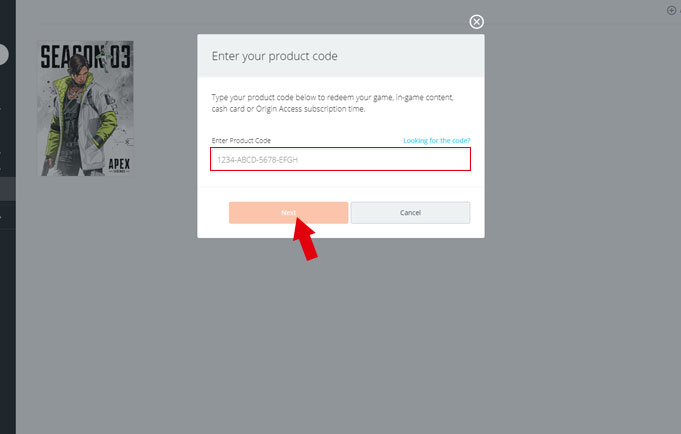Open the "Looking for the code?" link

pyautogui.click(x=436, y=141)
